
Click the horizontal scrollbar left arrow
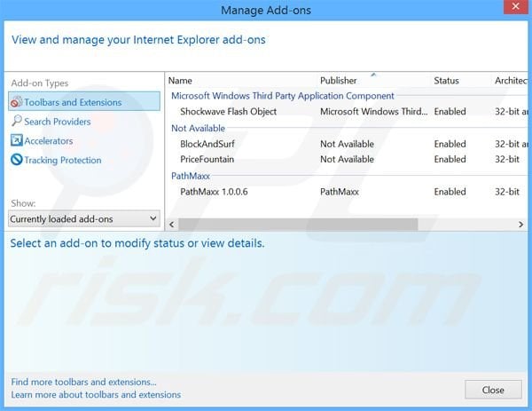172,225
